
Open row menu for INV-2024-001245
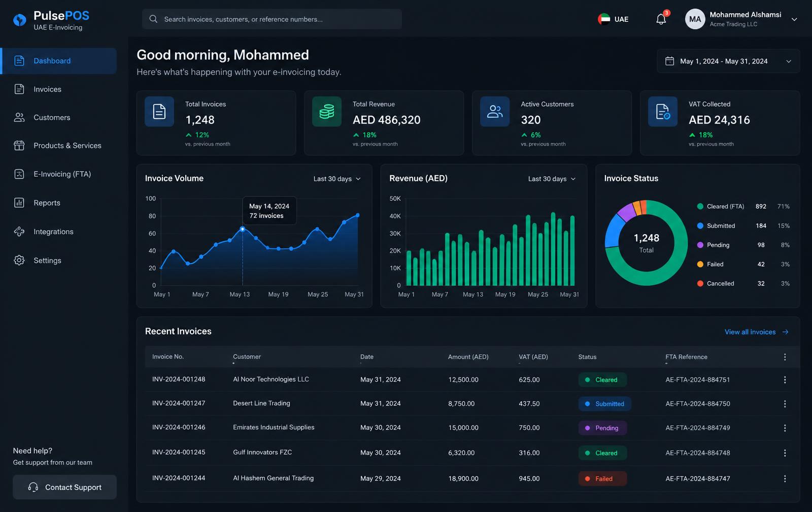pyautogui.click(x=785, y=453)
